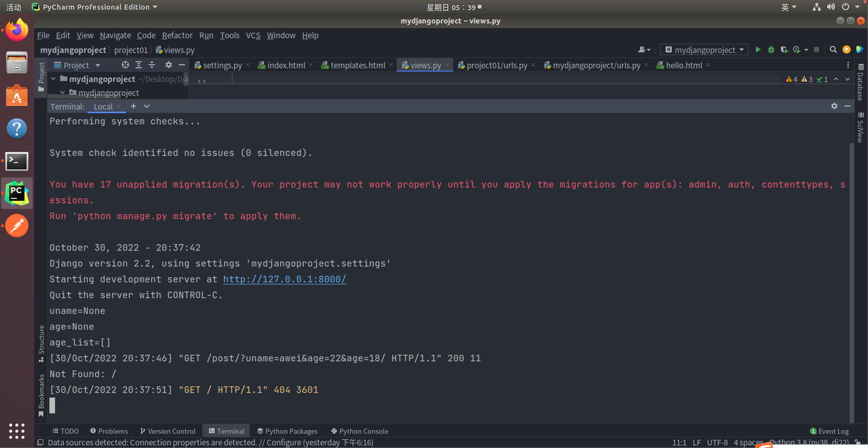Open Terminal app from the dock
This screenshot has height=448, width=868.
[x=17, y=161]
